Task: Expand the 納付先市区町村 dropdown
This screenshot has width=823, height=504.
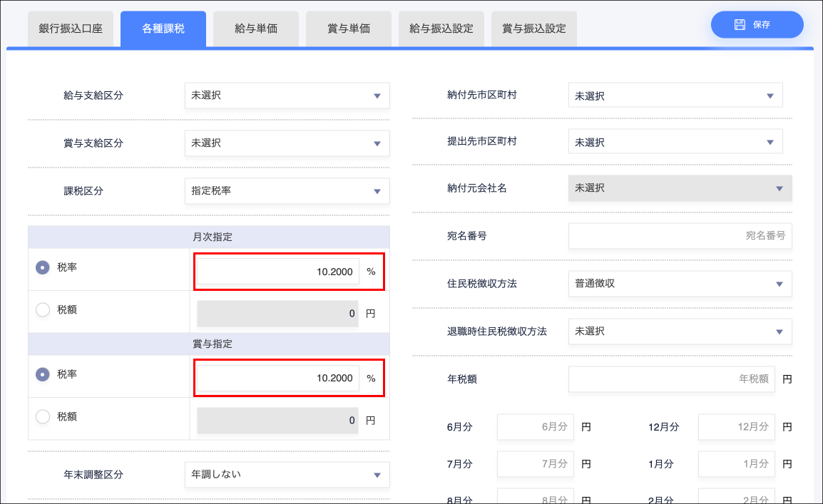Action: click(675, 96)
